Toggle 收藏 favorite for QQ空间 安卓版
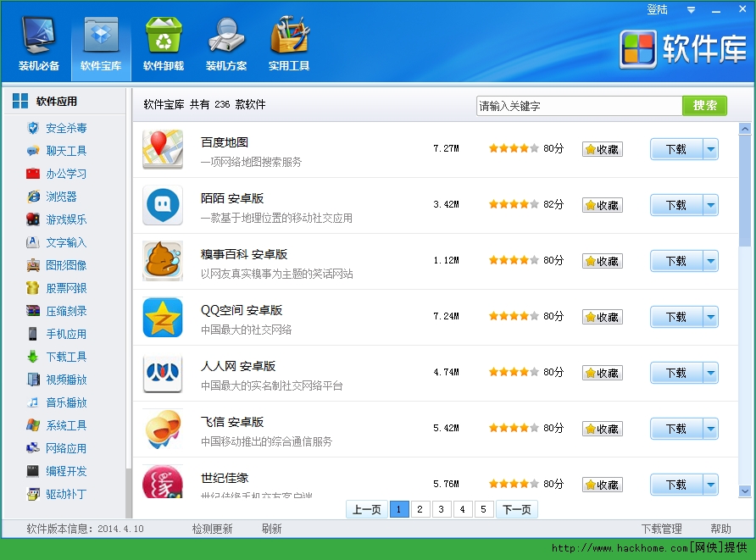 coord(602,317)
